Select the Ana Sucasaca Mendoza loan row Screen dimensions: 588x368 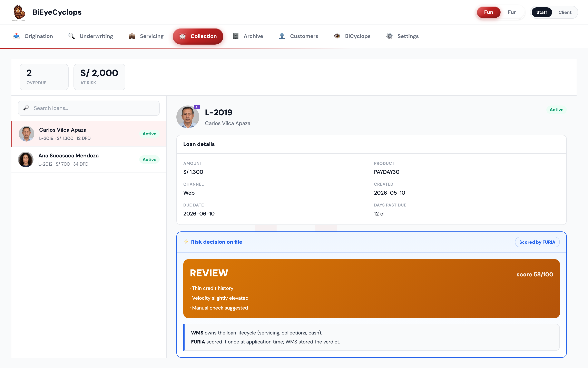(x=89, y=159)
